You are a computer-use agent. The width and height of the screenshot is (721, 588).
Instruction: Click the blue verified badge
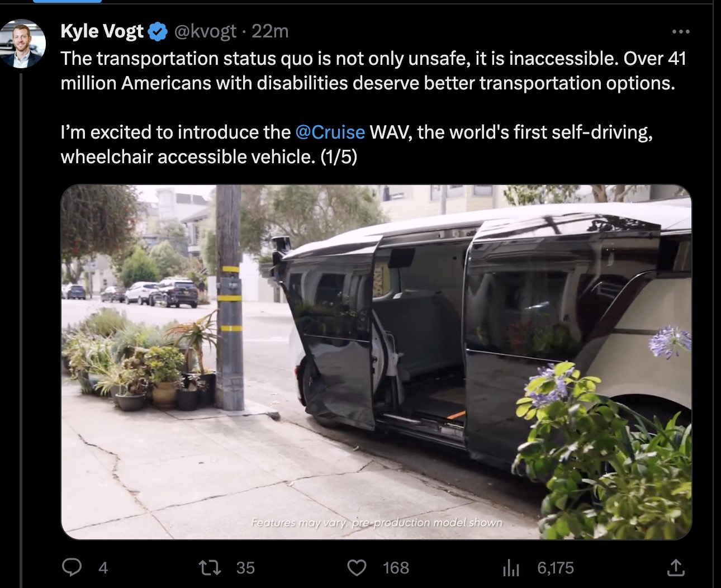[x=158, y=32]
